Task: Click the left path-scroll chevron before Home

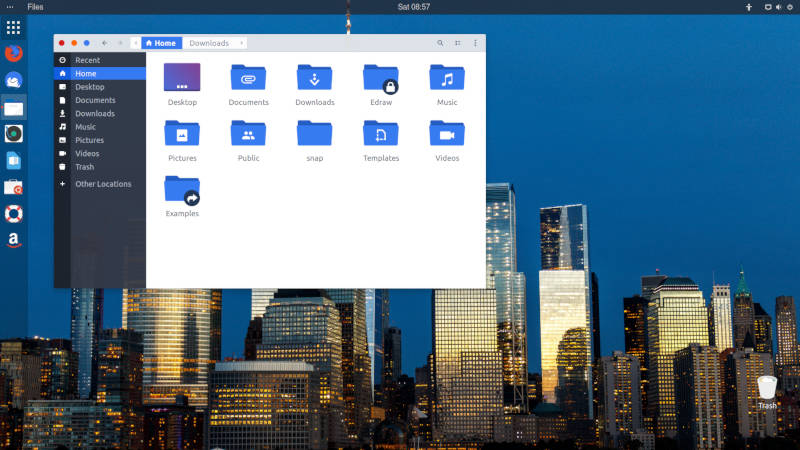Action: point(136,43)
